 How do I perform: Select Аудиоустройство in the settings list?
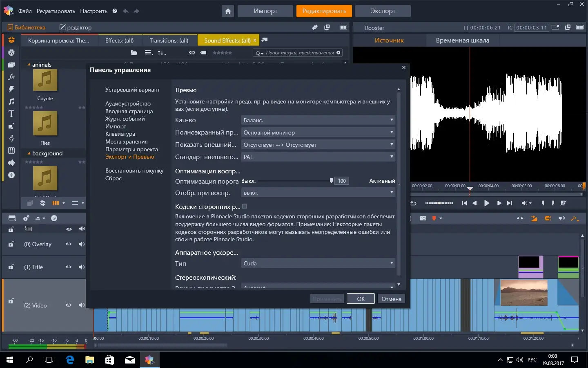(x=128, y=103)
